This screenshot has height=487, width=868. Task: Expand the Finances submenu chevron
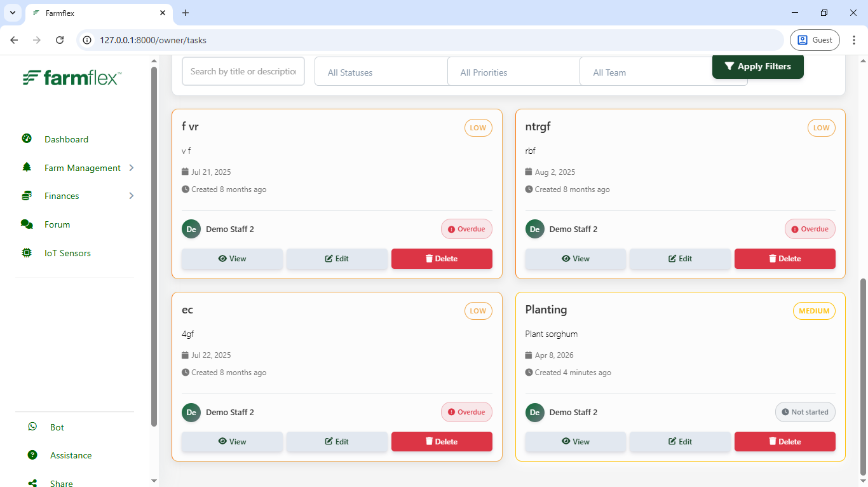click(x=132, y=196)
